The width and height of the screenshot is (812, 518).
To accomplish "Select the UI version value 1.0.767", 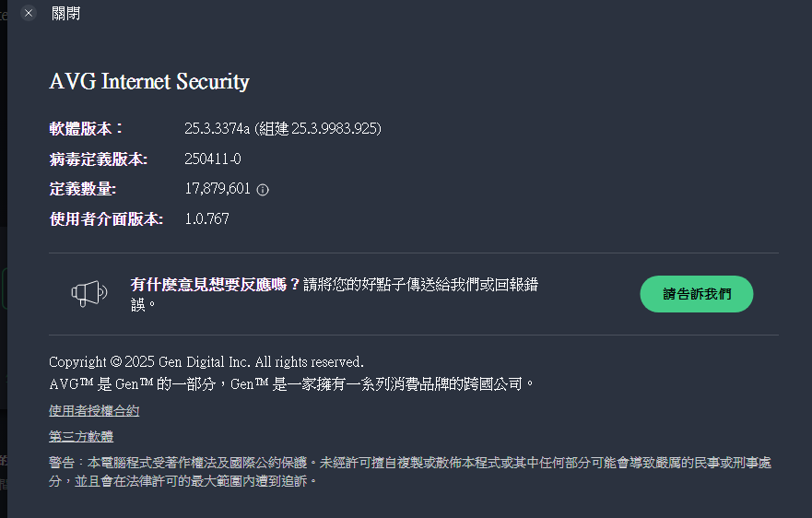I will (206, 218).
